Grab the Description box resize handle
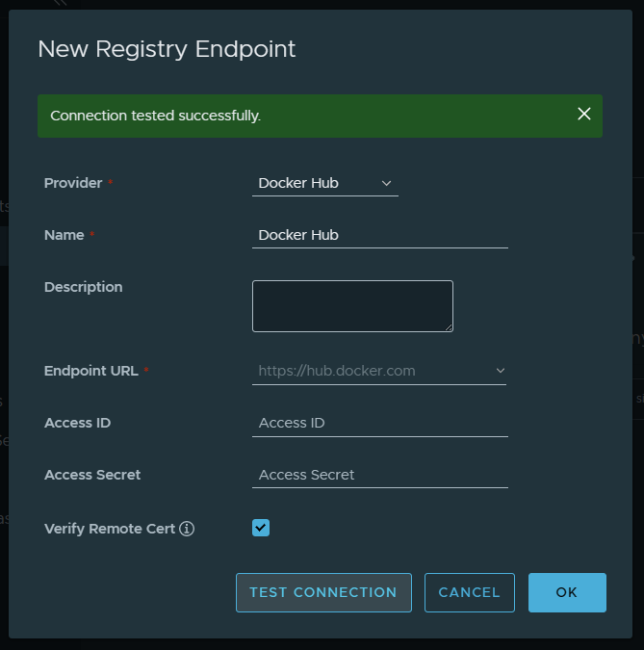This screenshot has height=650, width=644. pos(448,326)
